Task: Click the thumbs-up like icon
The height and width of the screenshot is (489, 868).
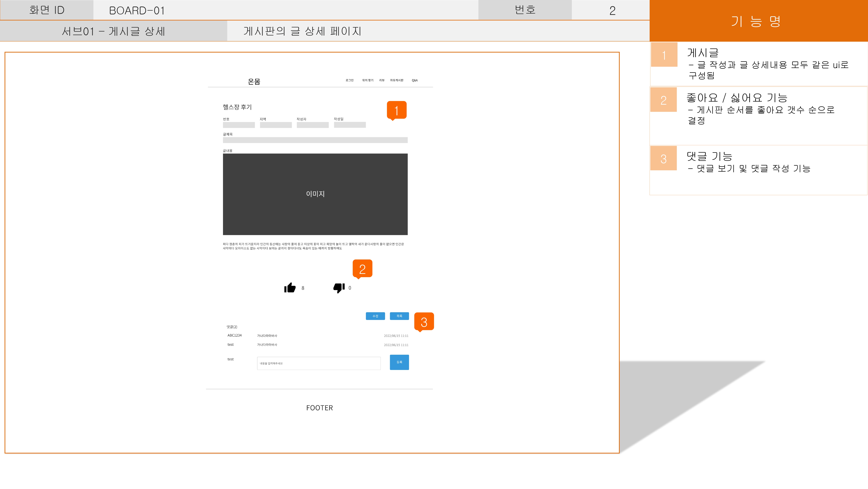Action: click(x=290, y=288)
